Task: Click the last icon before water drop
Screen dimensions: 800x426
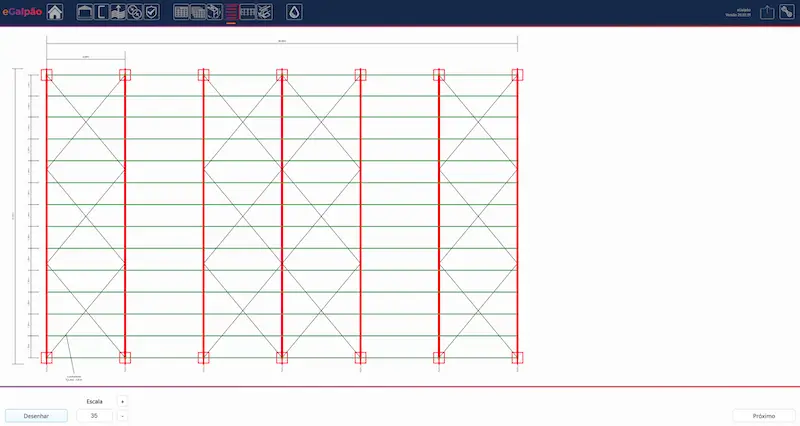Action: click(264, 13)
